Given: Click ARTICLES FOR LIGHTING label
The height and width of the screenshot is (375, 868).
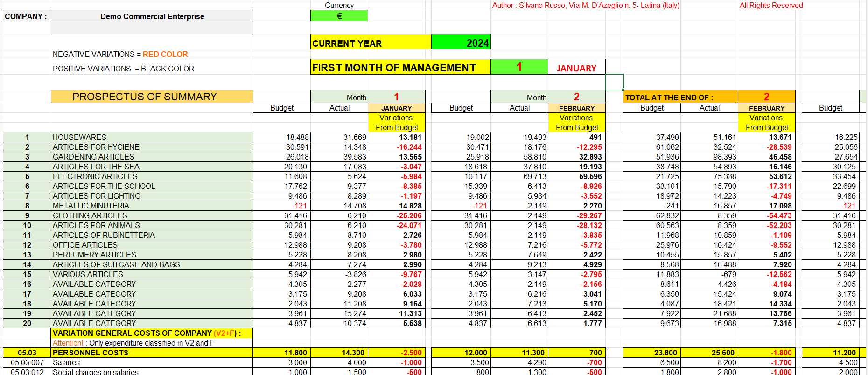Looking at the screenshot, I should click(x=152, y=196).
